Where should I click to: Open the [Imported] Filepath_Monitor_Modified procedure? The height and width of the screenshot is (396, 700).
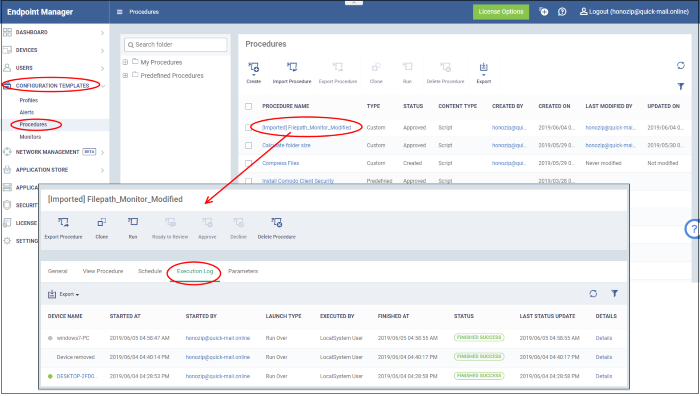(x=306, y=128)
